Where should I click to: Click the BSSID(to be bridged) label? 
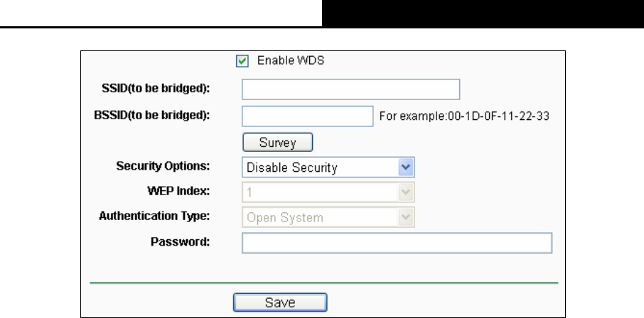click(x=152, y=115)
